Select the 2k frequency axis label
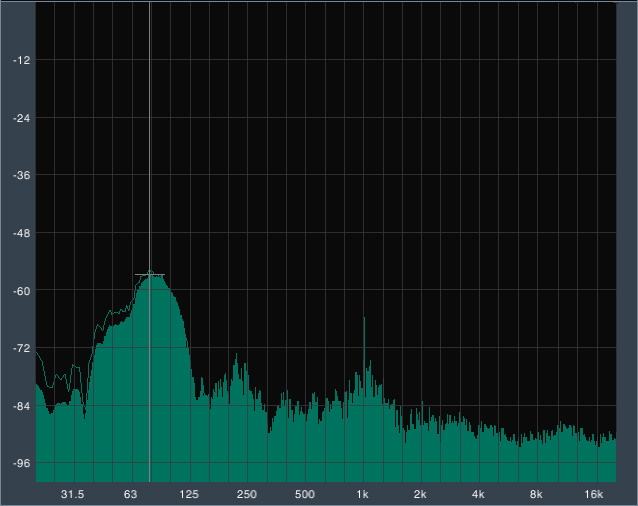 [420, 494]
